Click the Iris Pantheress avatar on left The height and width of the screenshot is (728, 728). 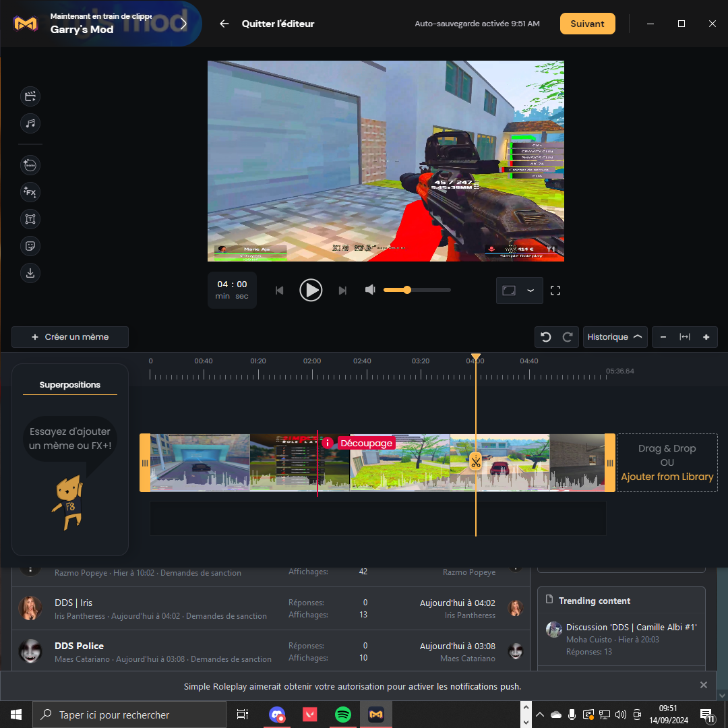(x=30, y=608)
